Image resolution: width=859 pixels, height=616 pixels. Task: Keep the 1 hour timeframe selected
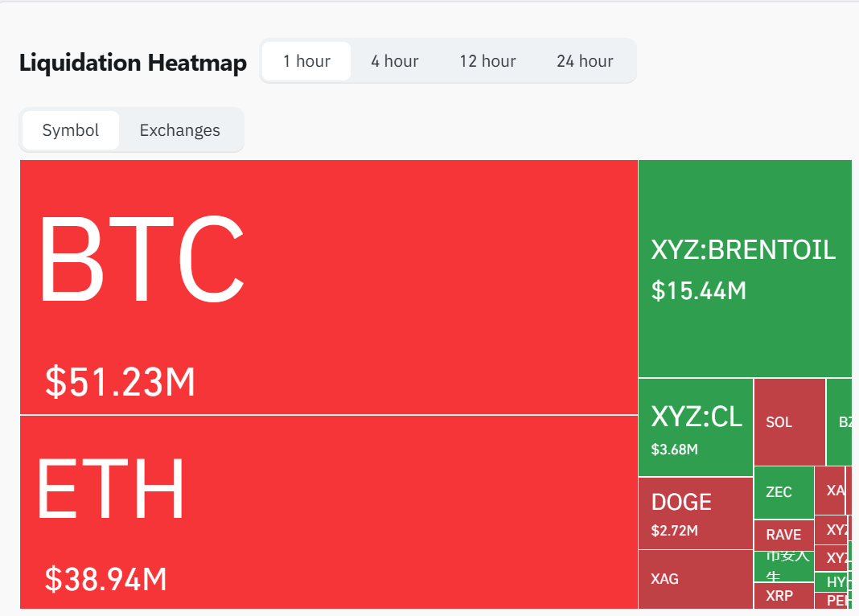coord(306,60)
